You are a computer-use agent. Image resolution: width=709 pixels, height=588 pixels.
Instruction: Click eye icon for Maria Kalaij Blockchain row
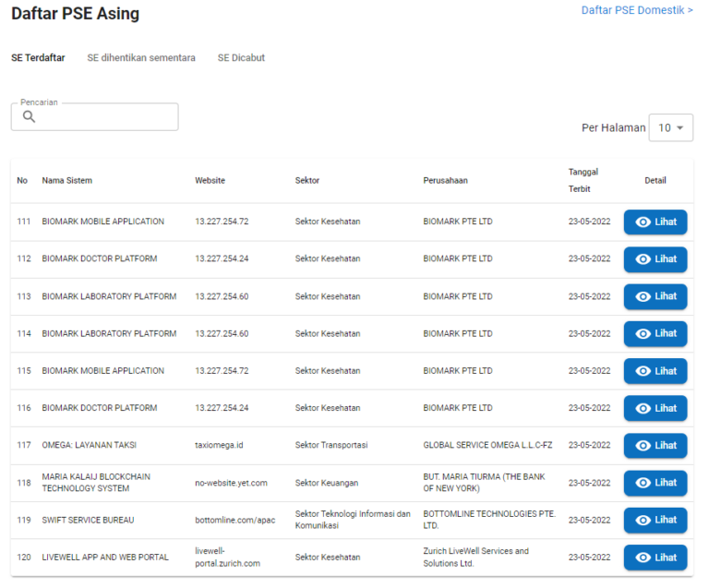[643, 483]
